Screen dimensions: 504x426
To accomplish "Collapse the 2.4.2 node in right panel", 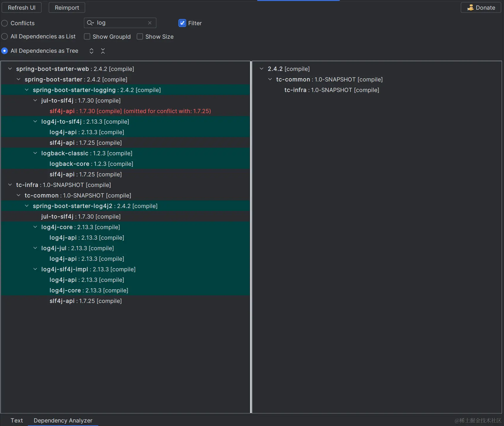I will (262, 69).
